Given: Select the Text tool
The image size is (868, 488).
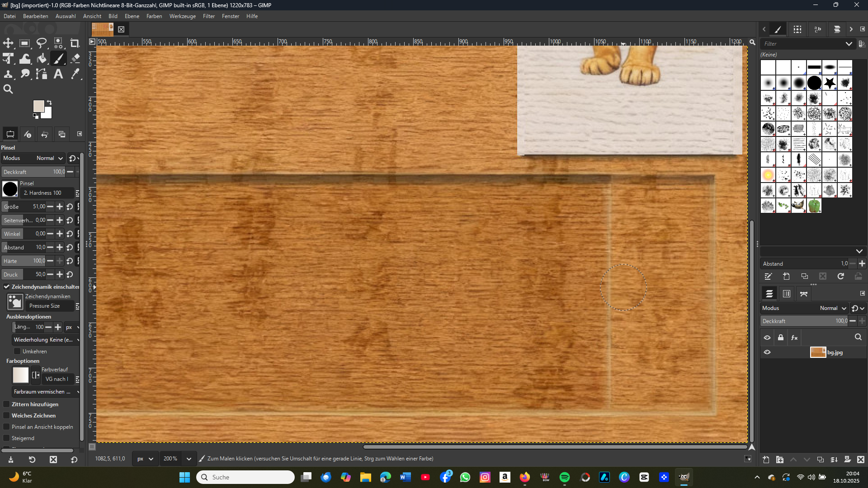Looking at the screenshot, I should (58, 74).
